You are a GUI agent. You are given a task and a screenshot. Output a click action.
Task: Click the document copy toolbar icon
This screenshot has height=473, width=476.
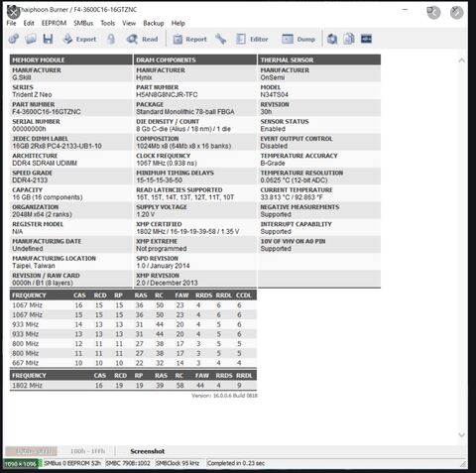tap(349, 39)
